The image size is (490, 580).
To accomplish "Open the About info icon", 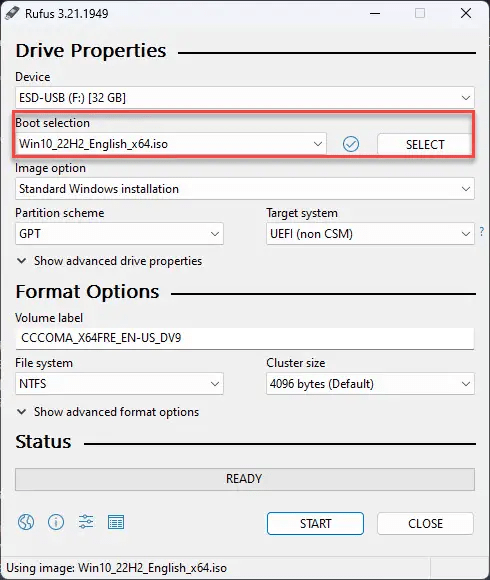I will pyautogui.click(x=56, y=522).
